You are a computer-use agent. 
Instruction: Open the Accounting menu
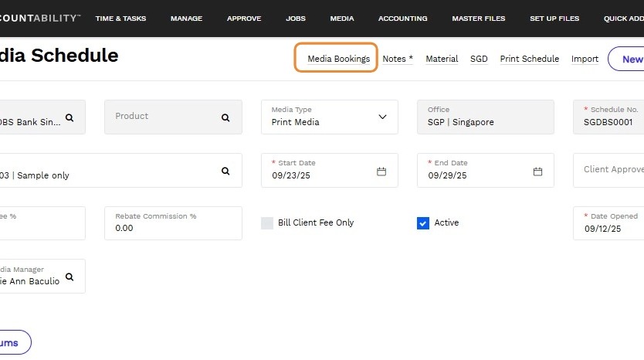(x=402, y=19)
